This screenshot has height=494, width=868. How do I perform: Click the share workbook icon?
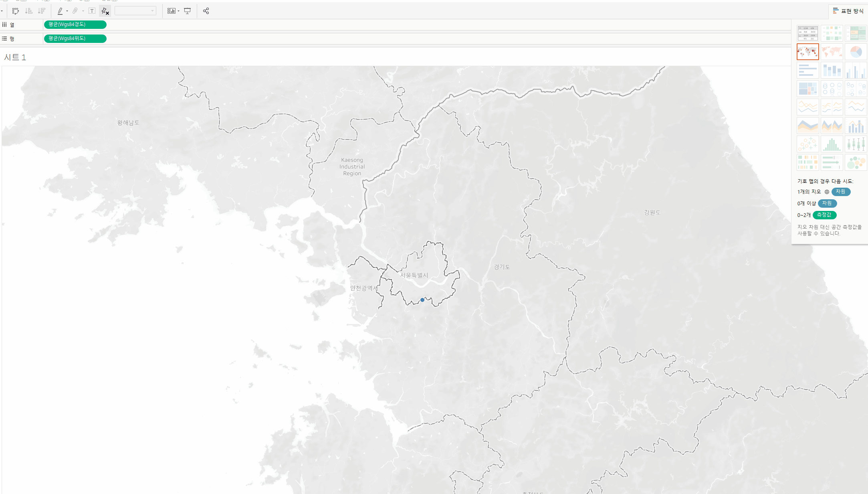click(206, 11)
